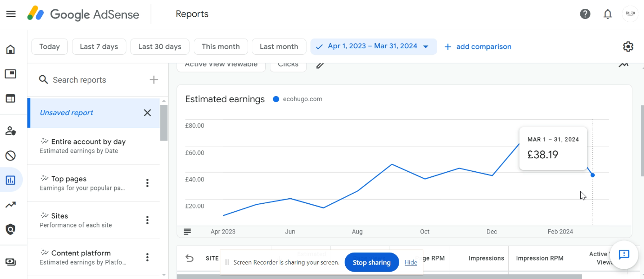Open the Optimization trend sidebar icon

[x=10, y=205]
